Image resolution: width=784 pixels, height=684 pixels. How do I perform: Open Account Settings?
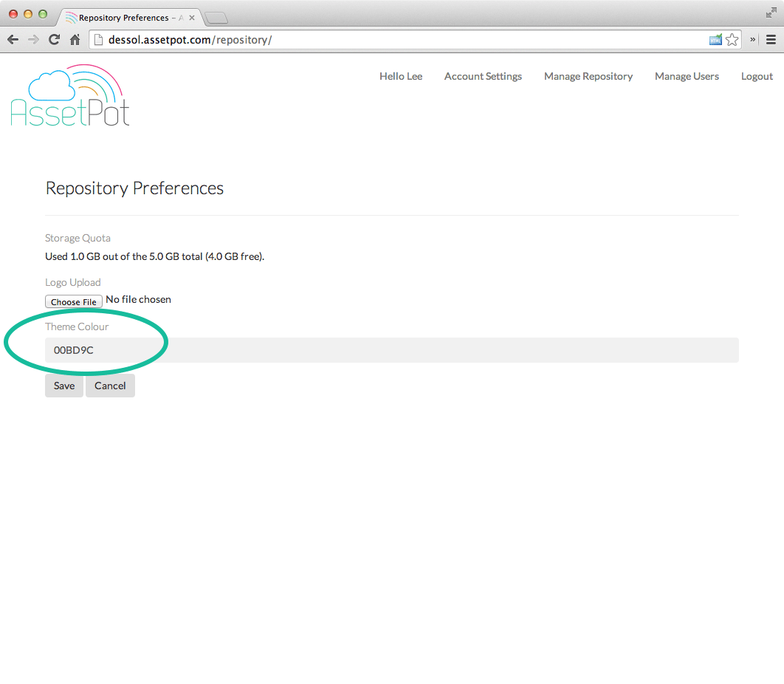483,76
